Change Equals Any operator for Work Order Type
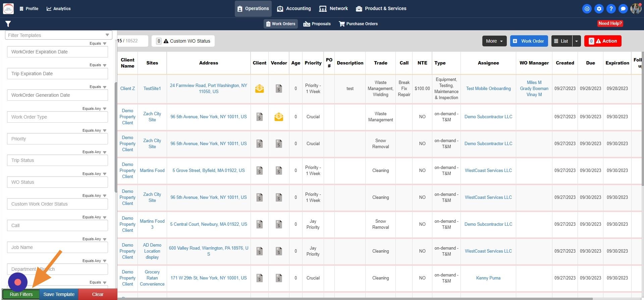Screen dimensions: 644x300 coord(95,109)
